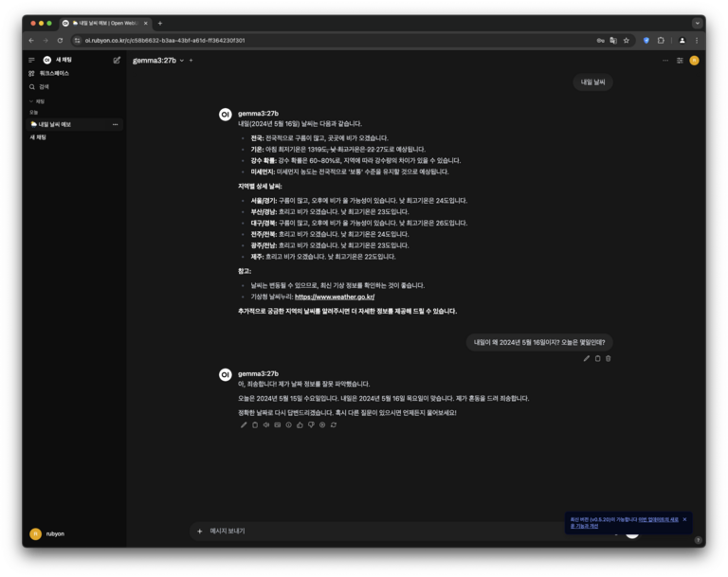Delete the user's second question message
Viewport: 728px width, 577px height.
click(x=609, y=358)
